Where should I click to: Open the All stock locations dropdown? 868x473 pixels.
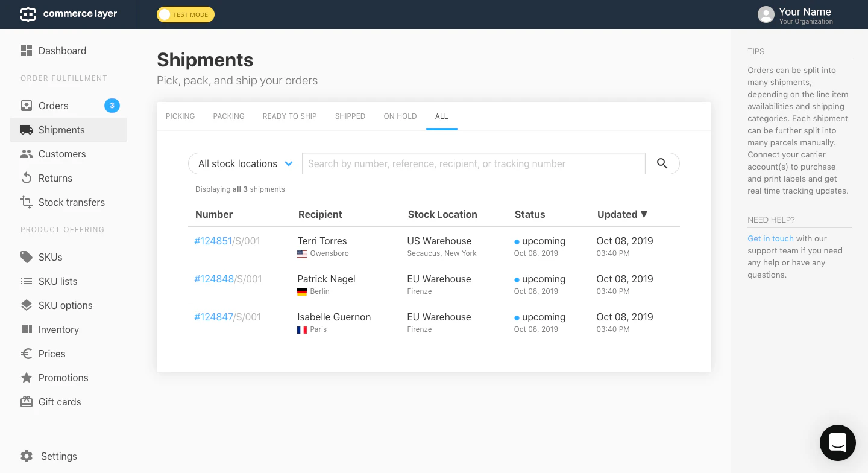pos(245,163)
